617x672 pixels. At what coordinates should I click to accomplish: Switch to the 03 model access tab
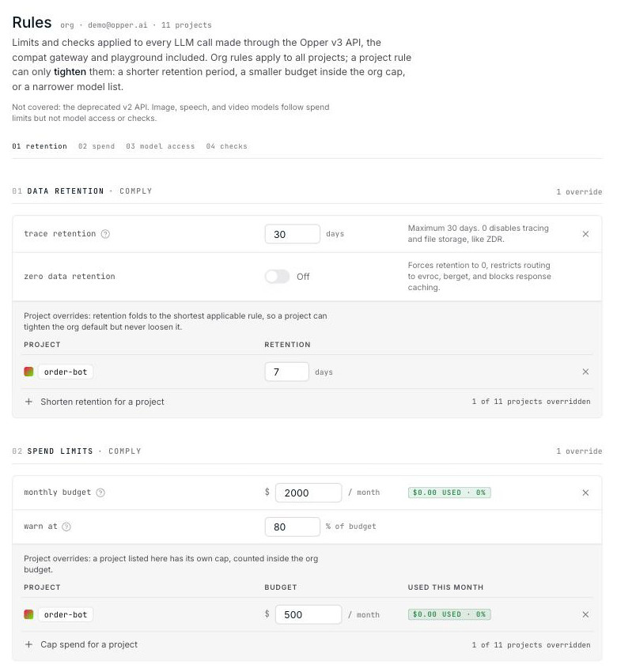pyautogui.click(x=161, y=146)
